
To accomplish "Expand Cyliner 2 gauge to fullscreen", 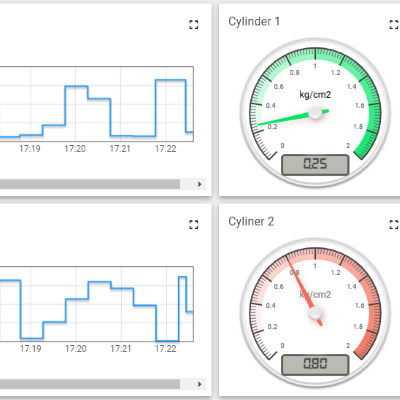I will point(394,225).
